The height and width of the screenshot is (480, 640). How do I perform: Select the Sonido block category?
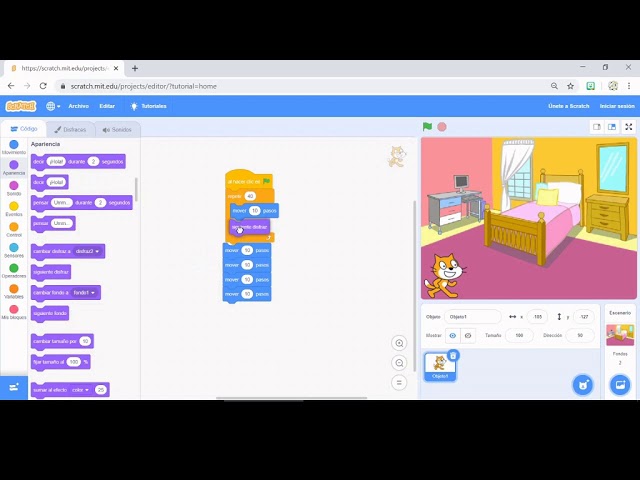(14, 189)
